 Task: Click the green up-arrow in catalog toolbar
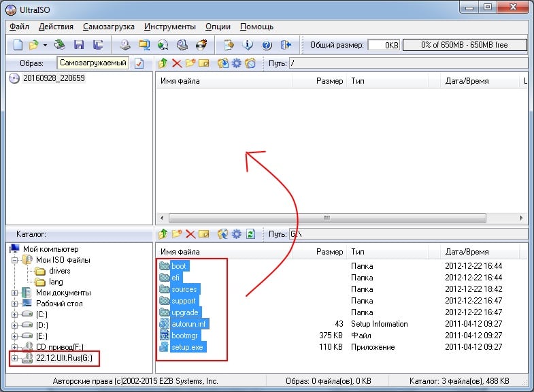click(163, 234)
